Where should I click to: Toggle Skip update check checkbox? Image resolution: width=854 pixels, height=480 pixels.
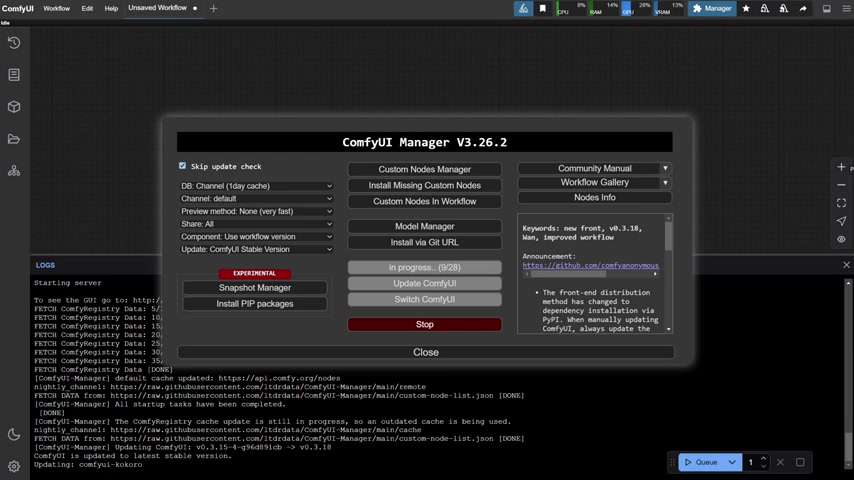182,166
